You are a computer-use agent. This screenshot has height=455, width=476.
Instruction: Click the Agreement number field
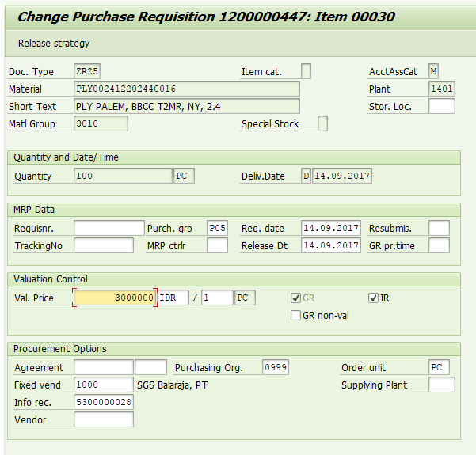click(x=104, y=367)
